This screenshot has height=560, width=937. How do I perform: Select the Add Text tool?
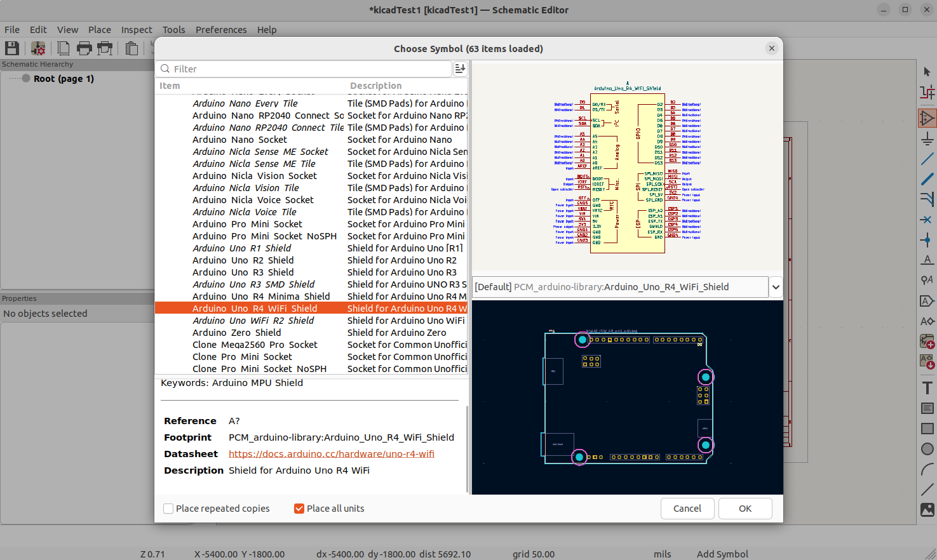pyautogui.click(x=927, y=388)
